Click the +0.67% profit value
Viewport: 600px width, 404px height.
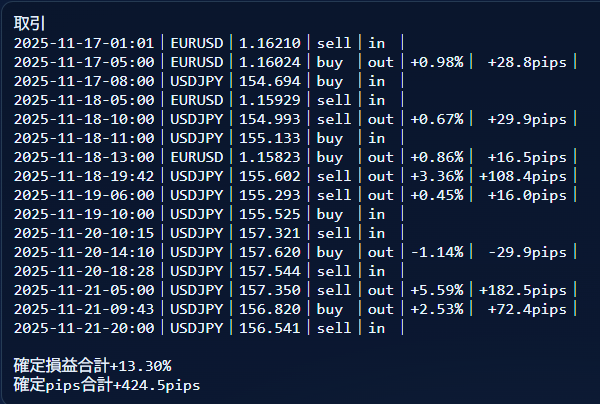coord(437,119)
